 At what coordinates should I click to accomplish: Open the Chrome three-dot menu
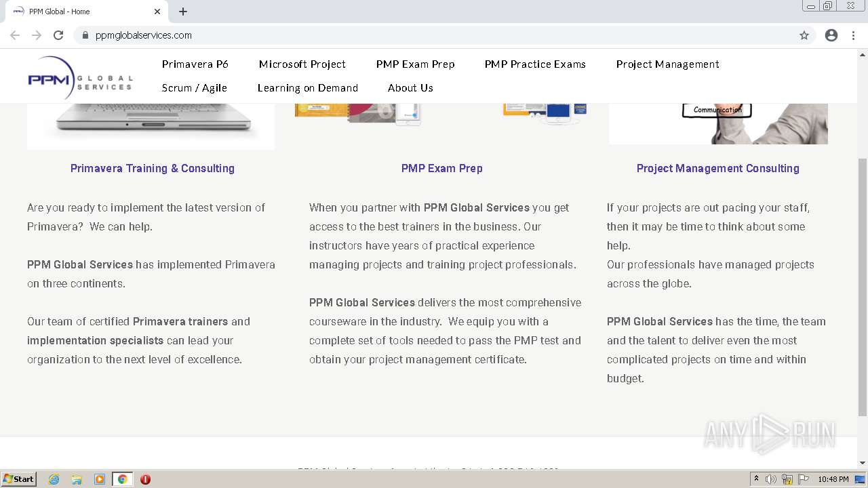853,35
